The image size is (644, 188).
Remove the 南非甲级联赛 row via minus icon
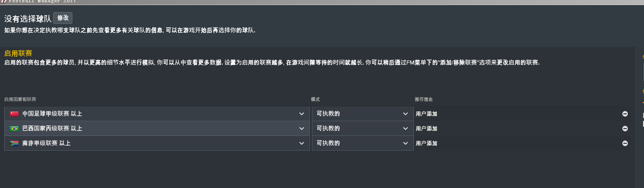[625, 143]
